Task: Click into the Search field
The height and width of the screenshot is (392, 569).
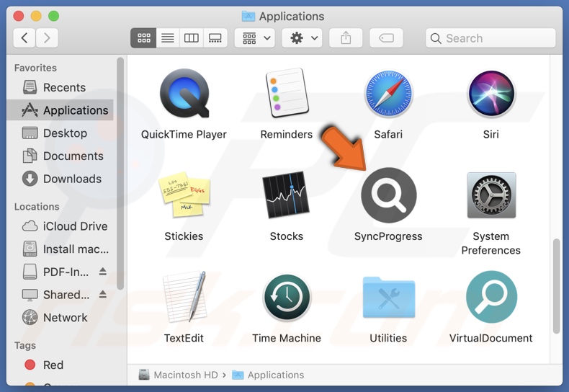Action: coord(490,38)
